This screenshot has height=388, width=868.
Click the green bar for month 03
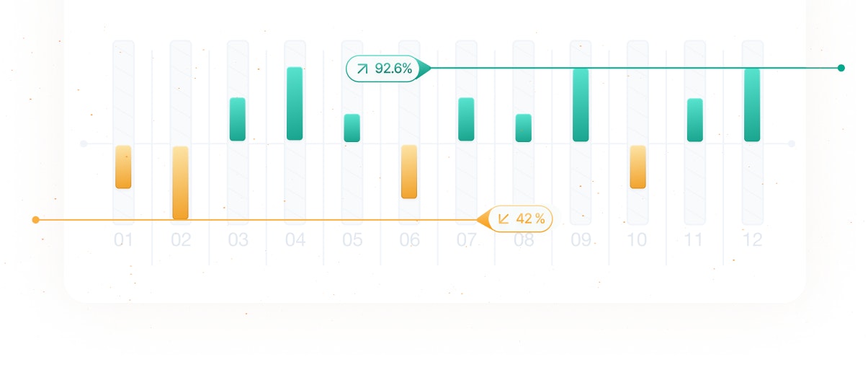(x=238, y=119)
